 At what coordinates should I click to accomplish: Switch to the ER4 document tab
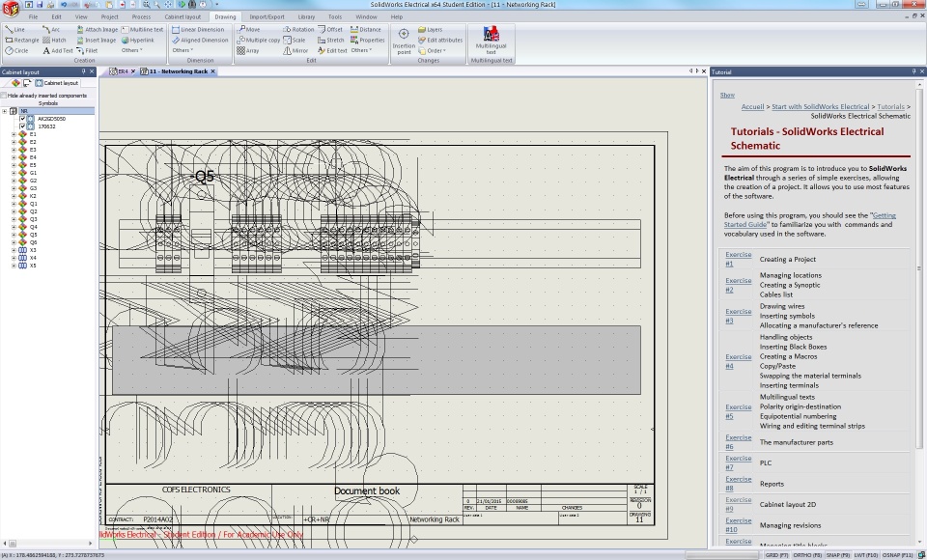(123, 71)
